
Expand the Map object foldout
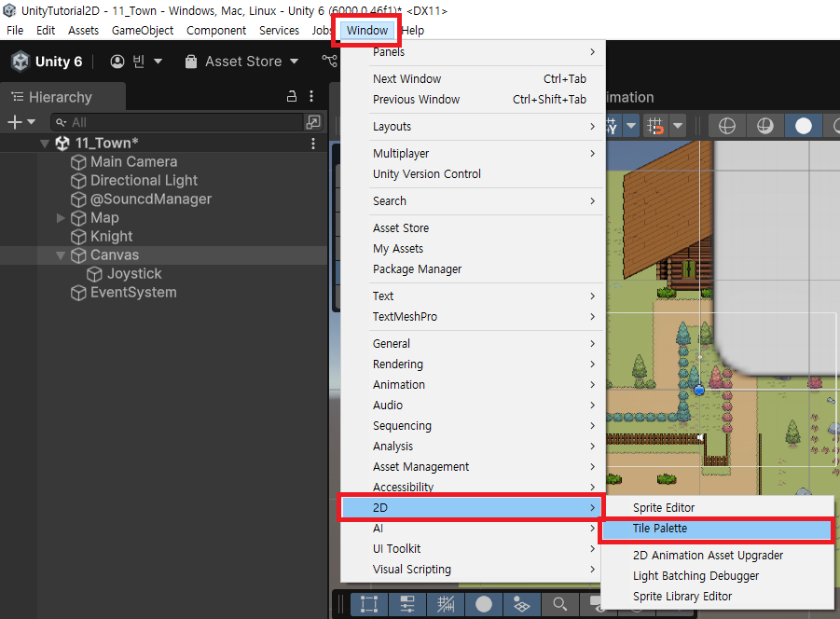pos(61,218)
